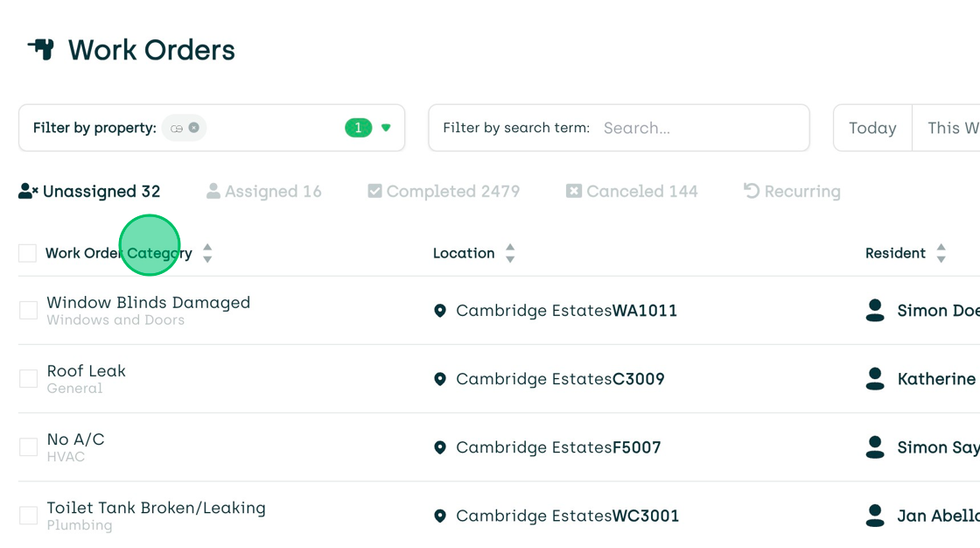Check the Window Blinds Damaged row checkbox

point(28,310)
